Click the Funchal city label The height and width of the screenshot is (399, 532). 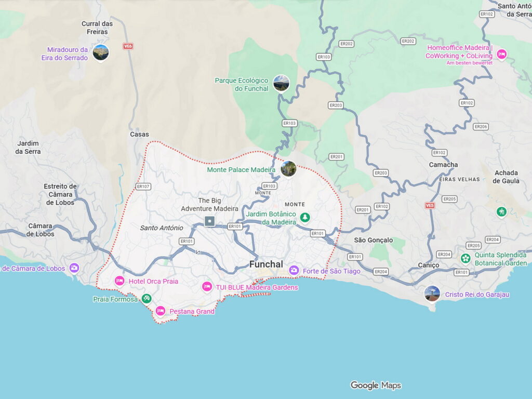pyautogui.click(x=265, y=264)
